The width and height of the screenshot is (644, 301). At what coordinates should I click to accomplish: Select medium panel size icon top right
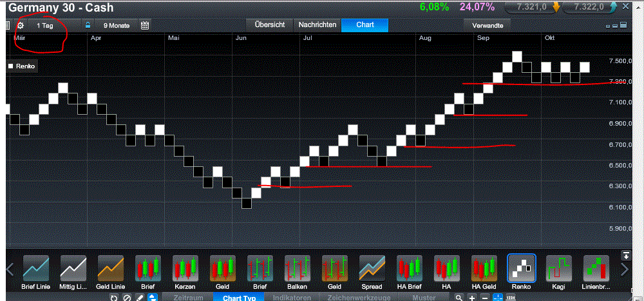click(x=615, y=26)
